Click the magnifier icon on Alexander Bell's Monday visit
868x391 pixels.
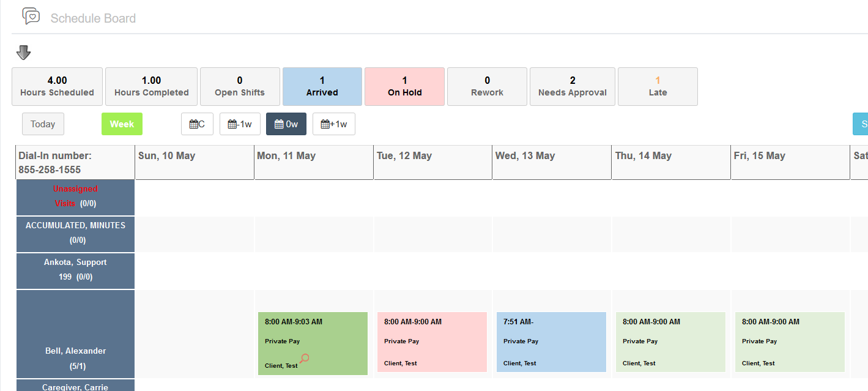(304, 359)
